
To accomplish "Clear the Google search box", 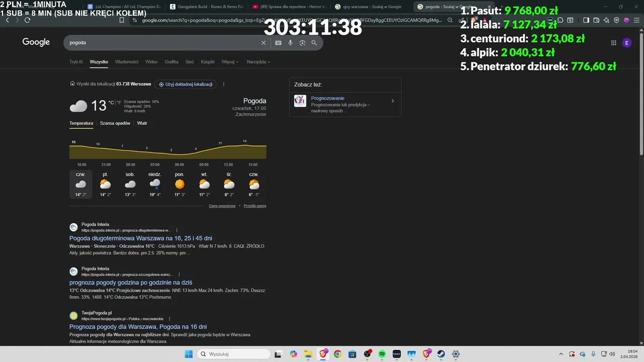I will (263, 43).
